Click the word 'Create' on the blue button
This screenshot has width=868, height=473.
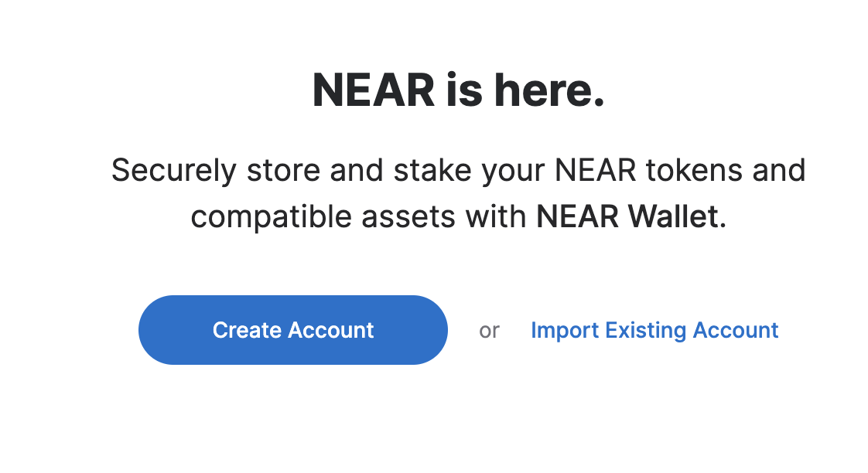[x=247, y=330]
